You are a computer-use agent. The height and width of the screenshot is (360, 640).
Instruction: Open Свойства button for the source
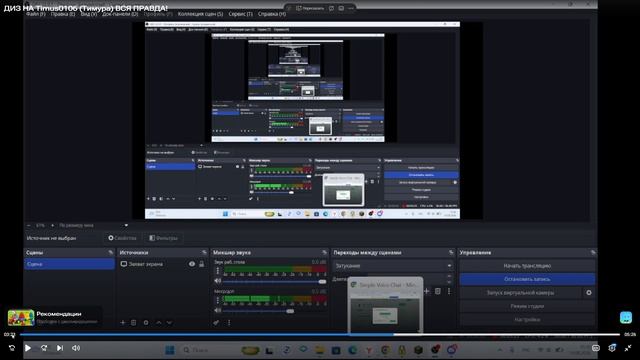(122, 238)
